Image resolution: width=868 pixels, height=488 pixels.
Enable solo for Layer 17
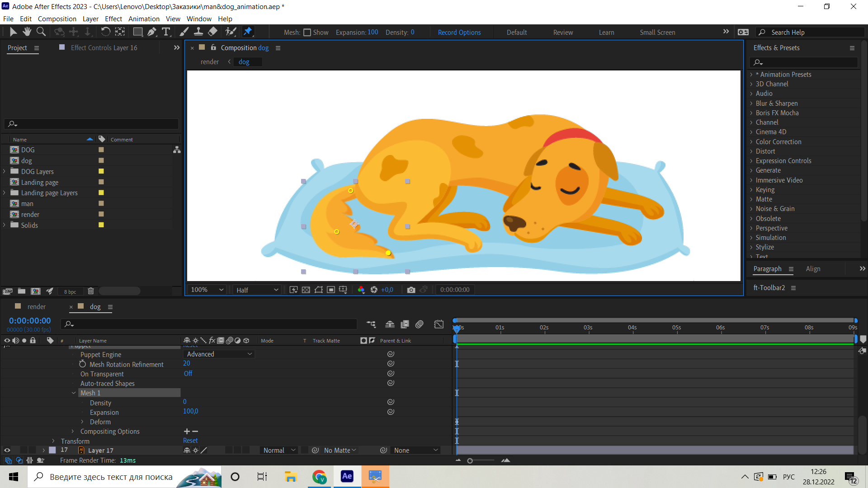pyautogui.click(x=24, y=450)
